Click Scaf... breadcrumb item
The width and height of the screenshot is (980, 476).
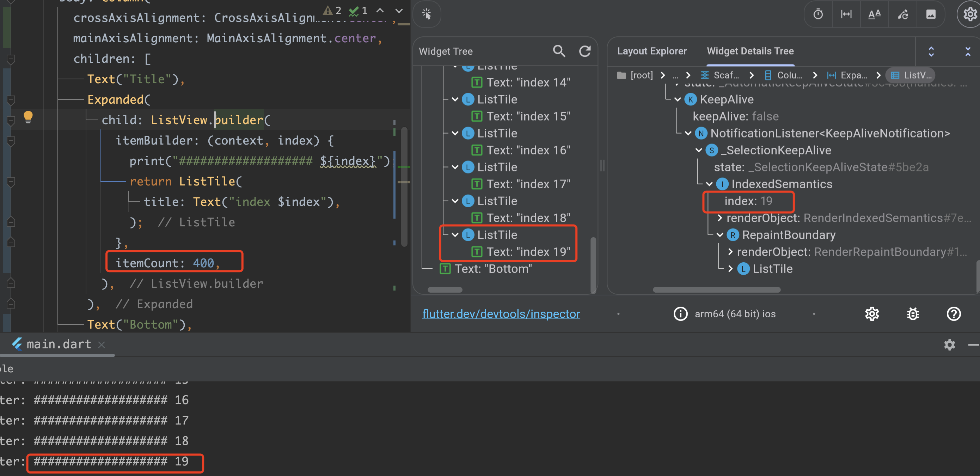coord(720,75)
